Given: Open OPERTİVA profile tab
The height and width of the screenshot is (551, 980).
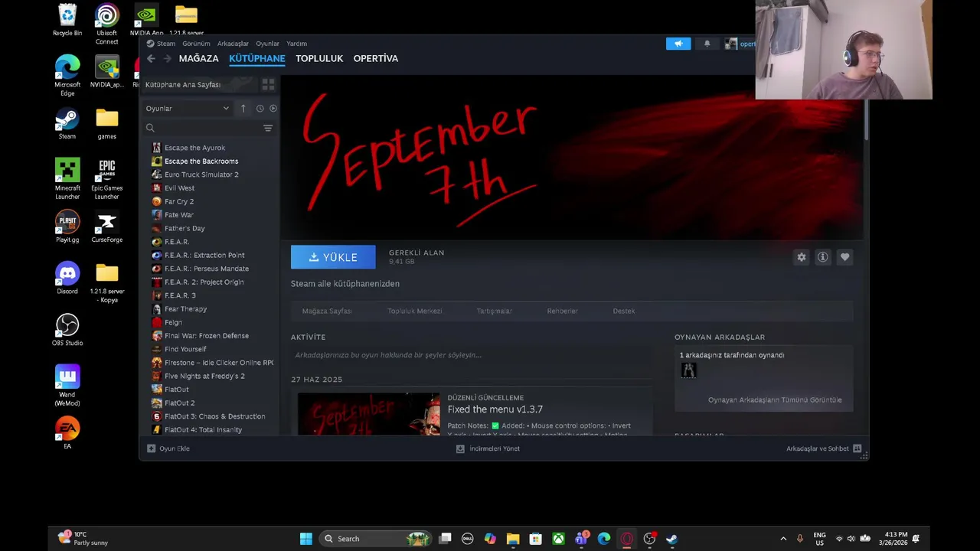Looking at the screenshot, I should (376, 58).
